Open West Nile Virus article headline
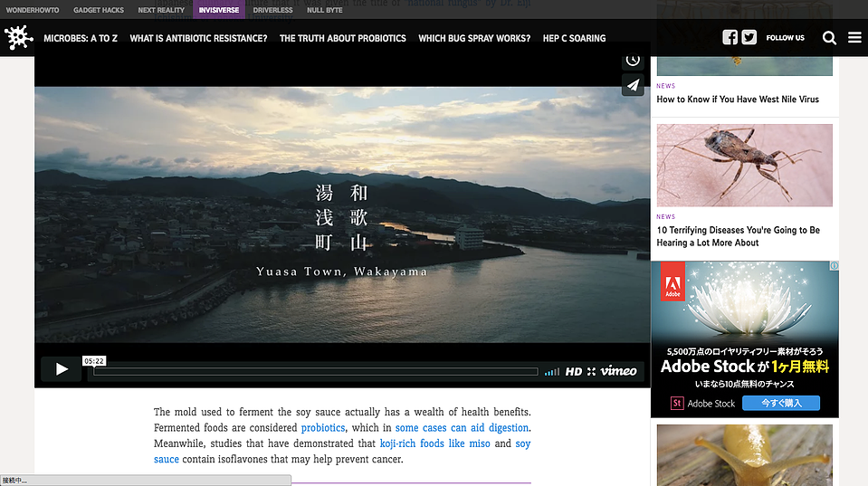 [738, 99]
